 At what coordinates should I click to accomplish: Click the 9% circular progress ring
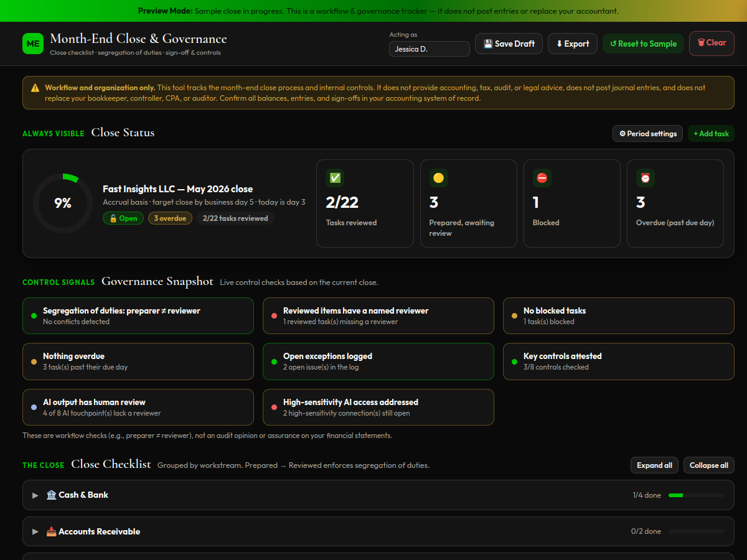coord(63,203)
